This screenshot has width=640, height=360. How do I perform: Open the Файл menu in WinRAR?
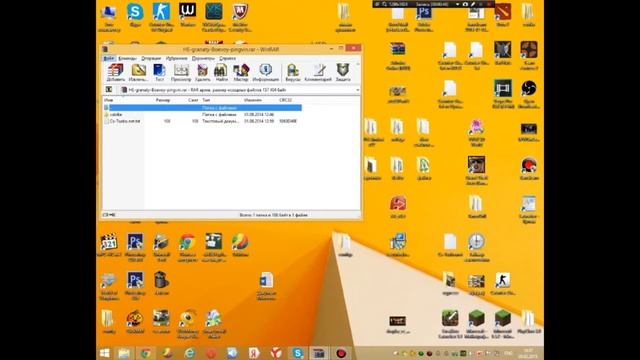coord(109,58)
